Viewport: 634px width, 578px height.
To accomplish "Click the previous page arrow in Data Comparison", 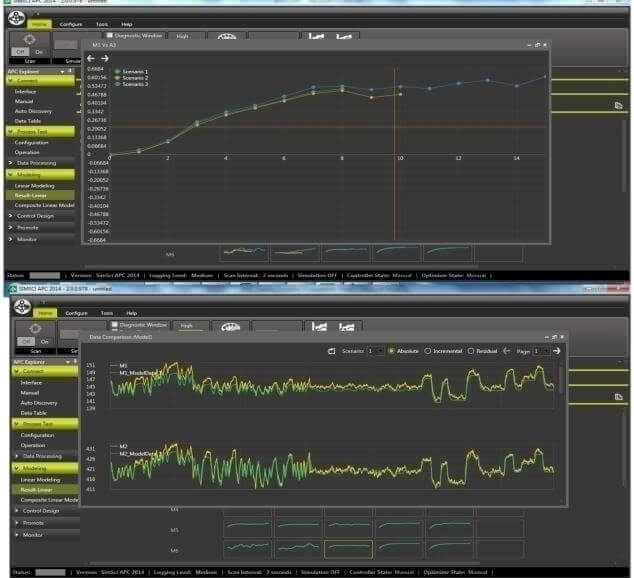I will [x=507, y=351].
